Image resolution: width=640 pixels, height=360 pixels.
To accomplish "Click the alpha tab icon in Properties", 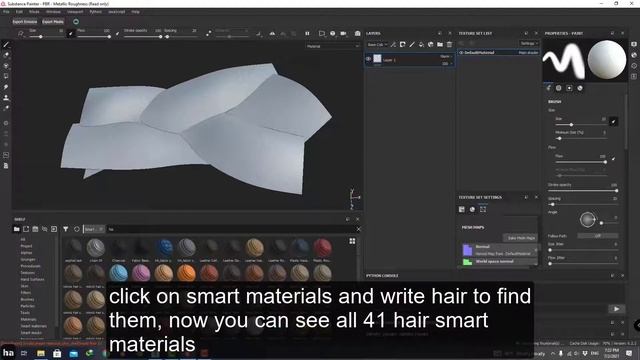I will (x=559, y=88).
